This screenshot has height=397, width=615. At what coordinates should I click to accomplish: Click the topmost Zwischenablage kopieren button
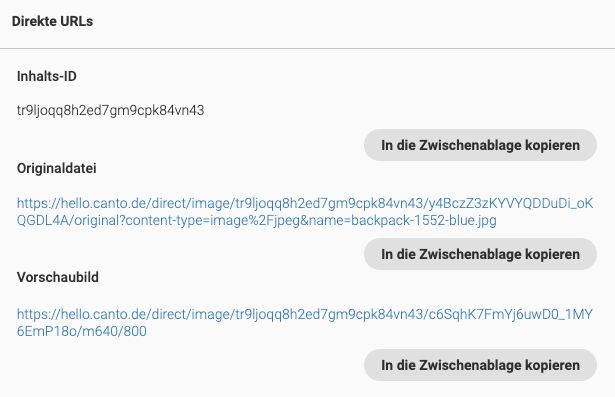coord(480,145)
